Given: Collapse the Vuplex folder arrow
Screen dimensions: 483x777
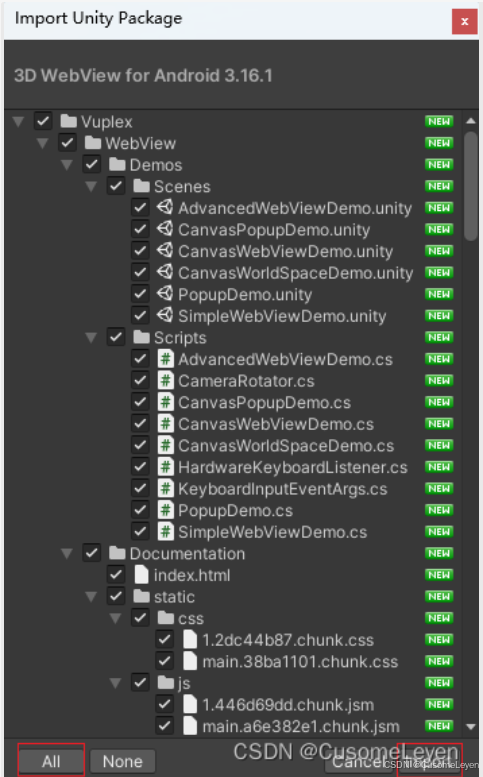Looking at the screenshot, I should pyautogui.click(x=18, y=122).
